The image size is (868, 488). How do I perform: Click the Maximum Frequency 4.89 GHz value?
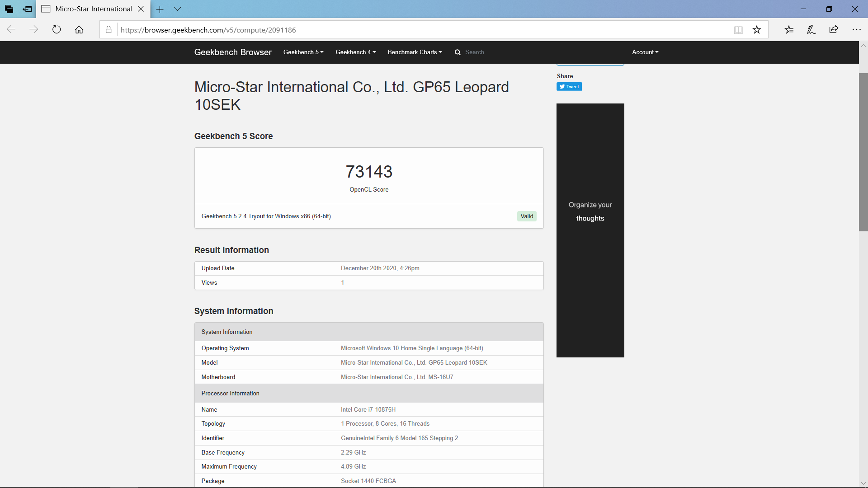pyautogui.click(x=354, y=467)
